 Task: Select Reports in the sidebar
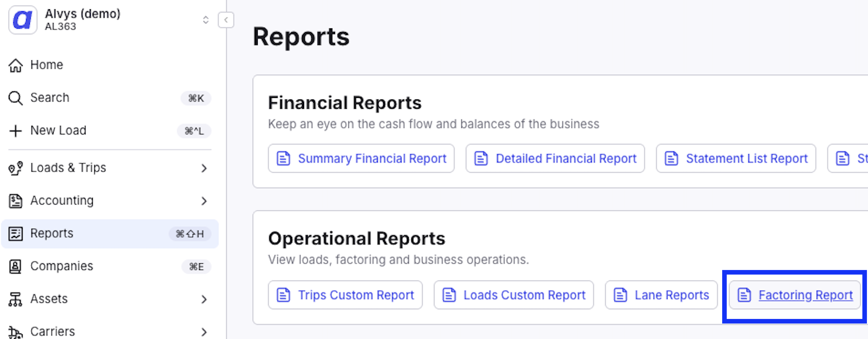pos(110,234)
